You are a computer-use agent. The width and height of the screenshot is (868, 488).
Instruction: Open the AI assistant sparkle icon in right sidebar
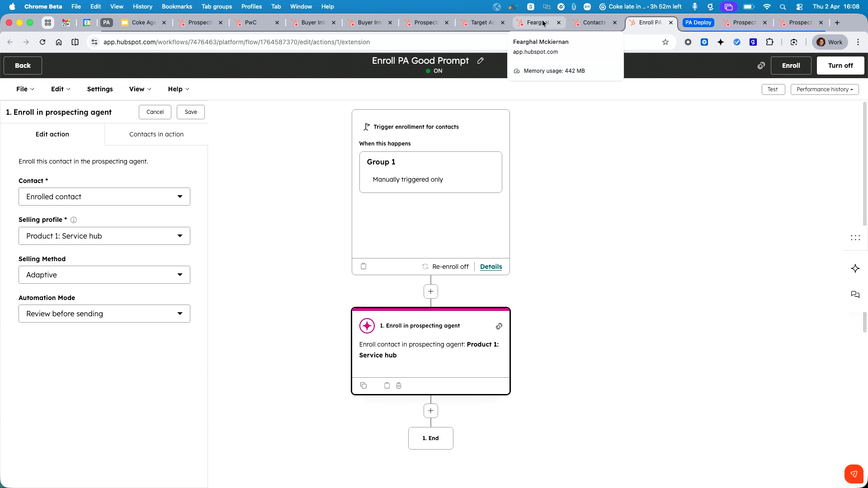[x=856, y=268]
